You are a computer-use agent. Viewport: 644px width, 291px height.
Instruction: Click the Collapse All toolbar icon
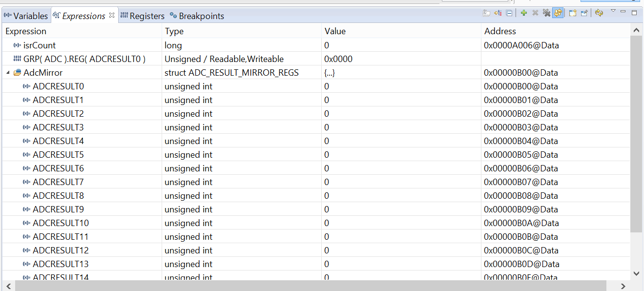(509, 13)
